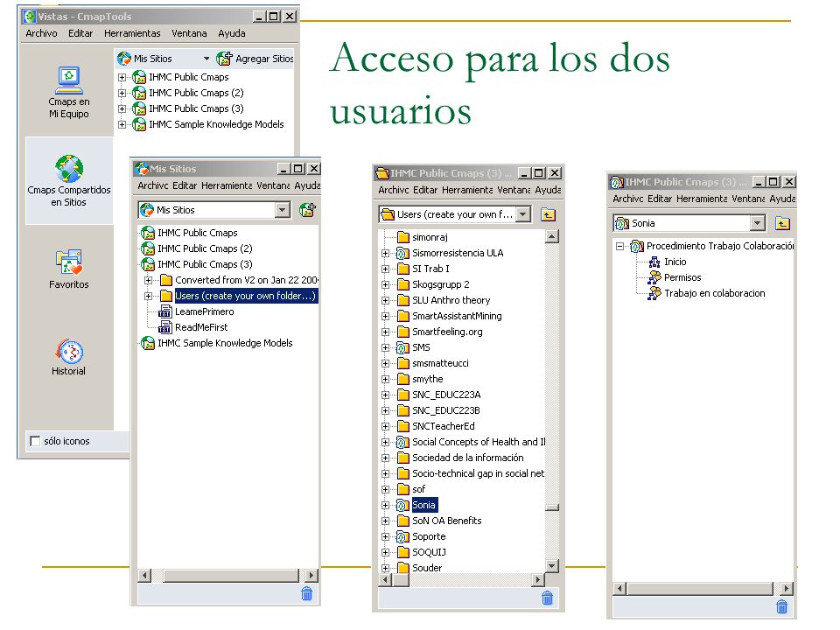Click Social Concepts of Health folder icon
This screenshot has height=630, width=840.
click(x=402, y=442)
